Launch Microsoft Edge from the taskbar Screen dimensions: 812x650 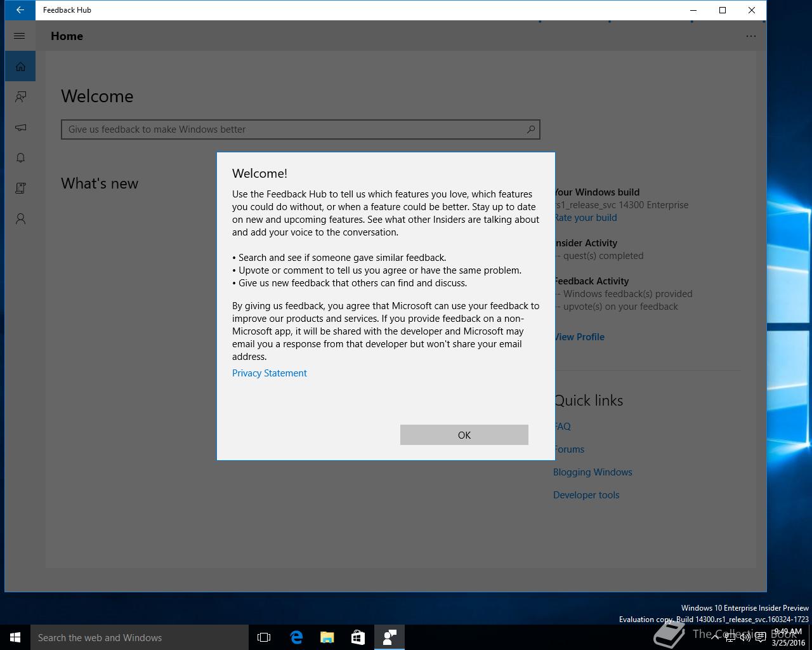tap(296, 637)
